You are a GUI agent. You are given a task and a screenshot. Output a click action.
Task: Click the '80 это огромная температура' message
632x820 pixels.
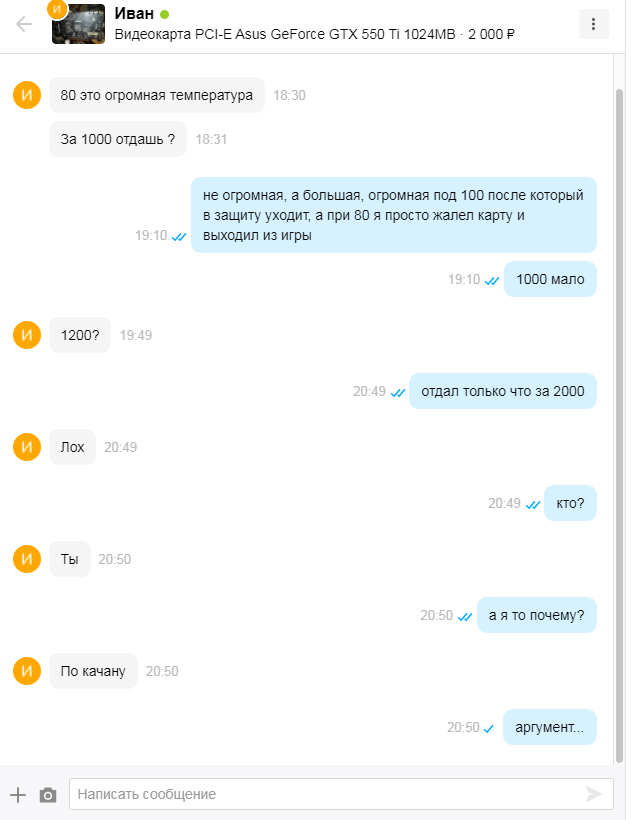[157, 95]
